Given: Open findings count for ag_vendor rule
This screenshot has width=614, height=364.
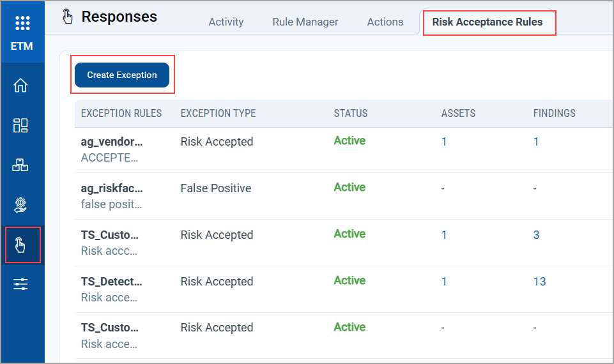Looking at the screenshot, I should [x=536, y=142].
